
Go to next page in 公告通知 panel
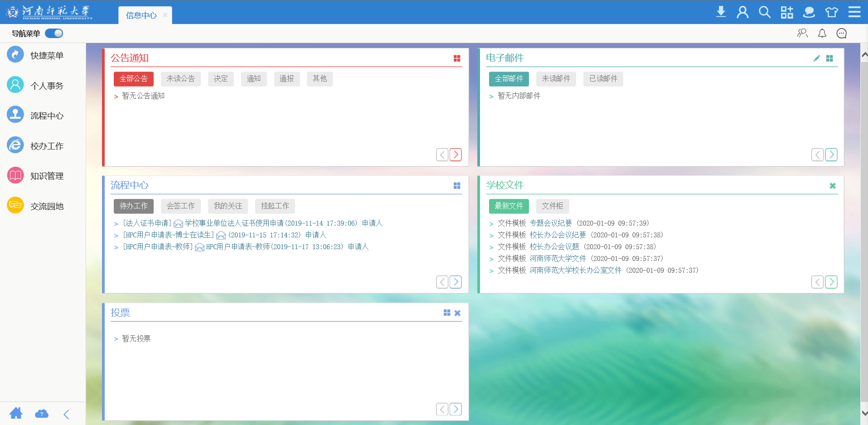(x=456, y=155)
